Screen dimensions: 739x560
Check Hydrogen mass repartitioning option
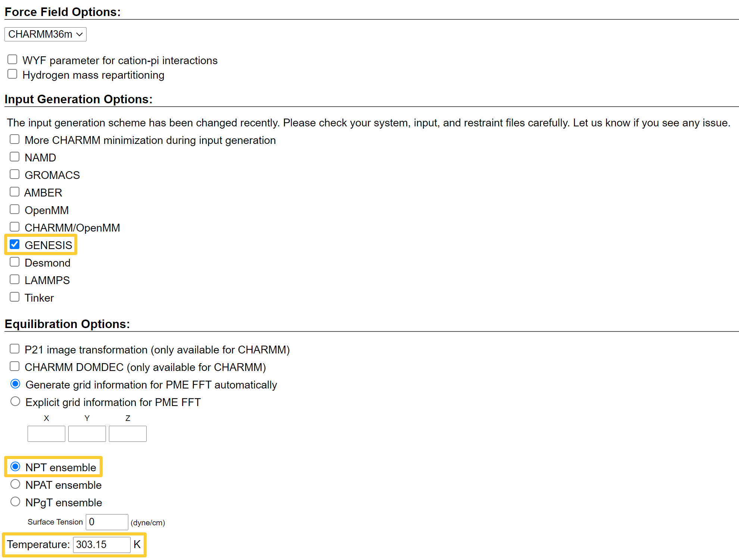12,74
